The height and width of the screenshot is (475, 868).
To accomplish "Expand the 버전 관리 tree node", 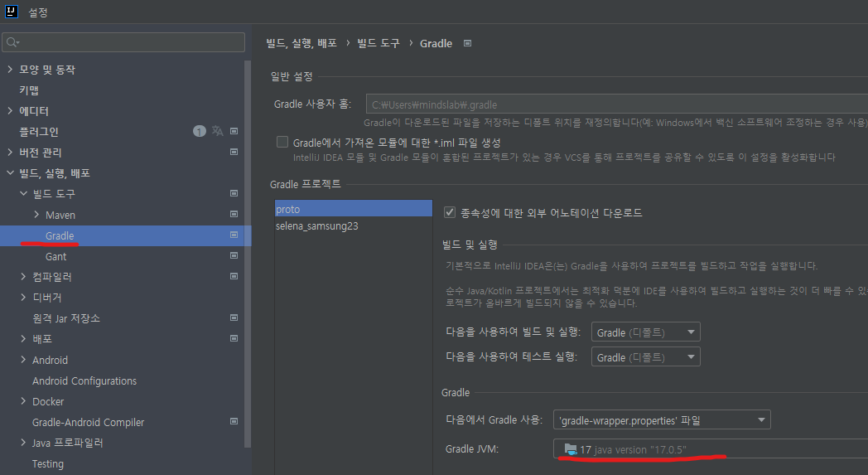I will click(10, 152).
